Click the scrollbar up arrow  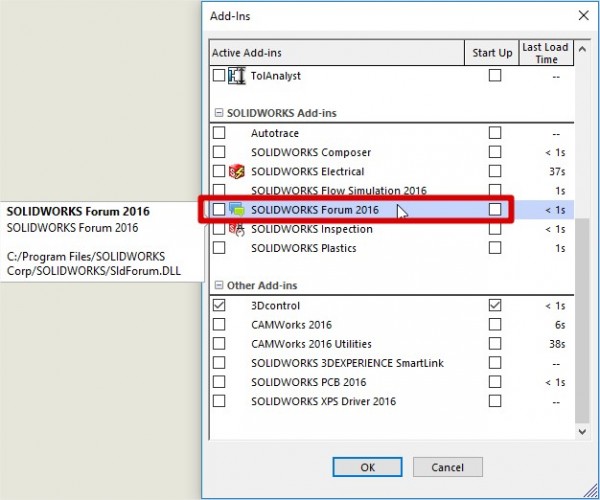(x=582, y=49)
